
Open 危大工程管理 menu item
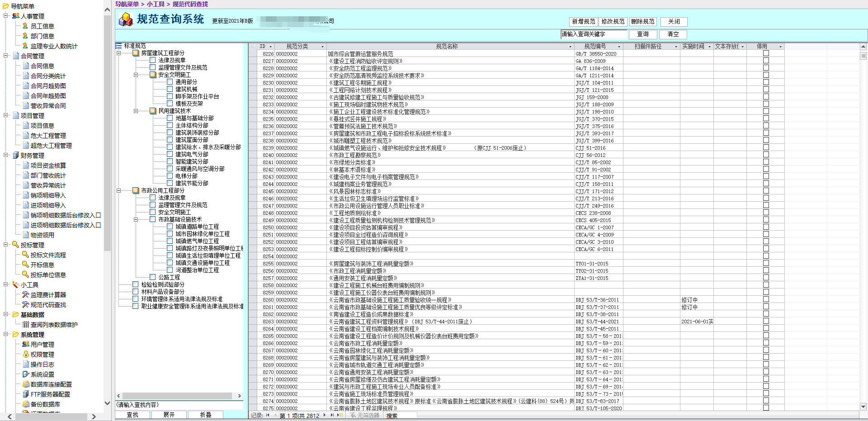[48, 136]
